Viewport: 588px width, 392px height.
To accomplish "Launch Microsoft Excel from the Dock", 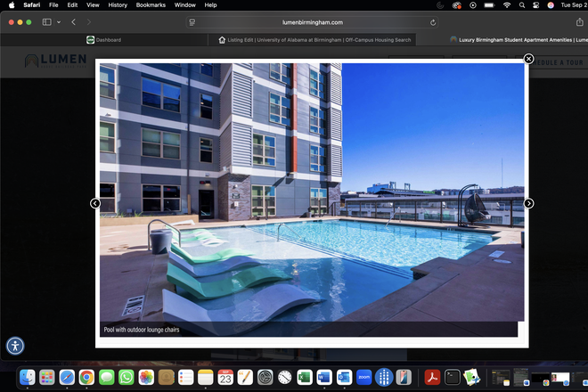I will [305, 378].
